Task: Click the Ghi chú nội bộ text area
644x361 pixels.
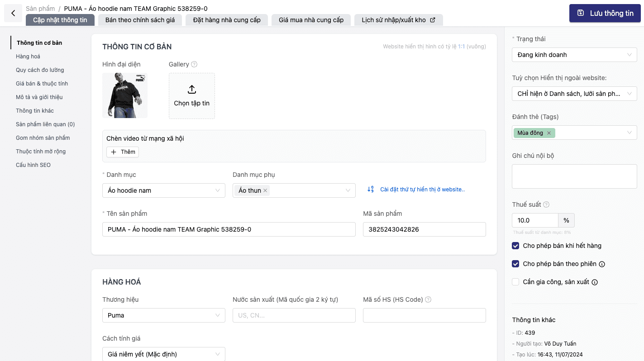Action: 574,176
